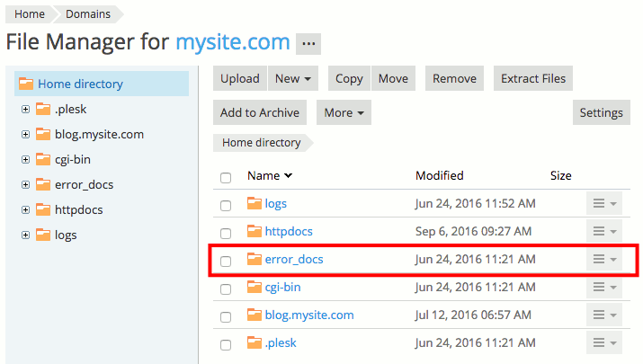Expand the blog.mysite.com tree node
This screenshot has height=364, width=643.
pyautogui.click(x=25, y=134)
